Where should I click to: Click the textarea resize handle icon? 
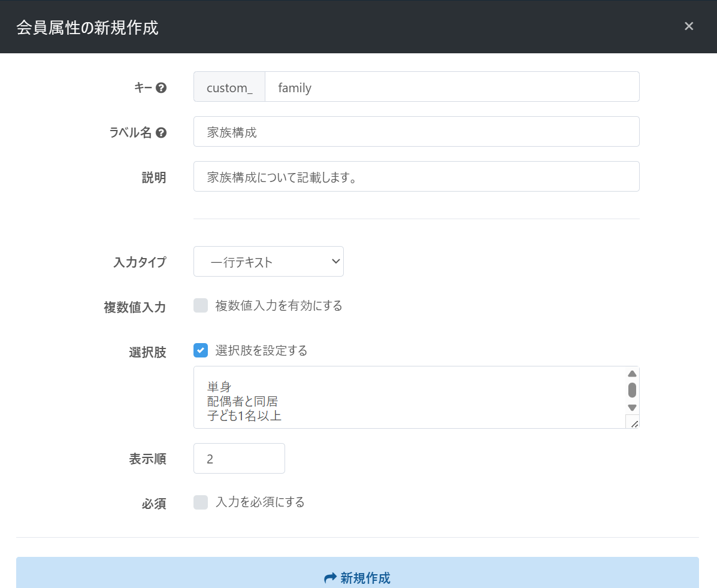(x=633, y=423)
